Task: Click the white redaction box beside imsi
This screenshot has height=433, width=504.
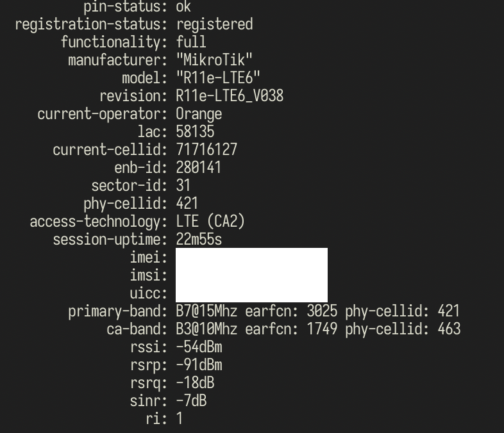Action: coord(251,275)
